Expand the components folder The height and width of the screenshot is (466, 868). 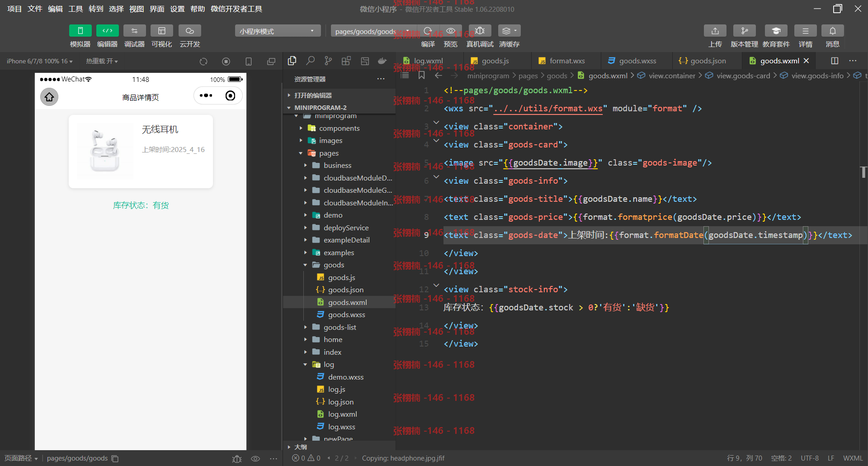point(339,128)
